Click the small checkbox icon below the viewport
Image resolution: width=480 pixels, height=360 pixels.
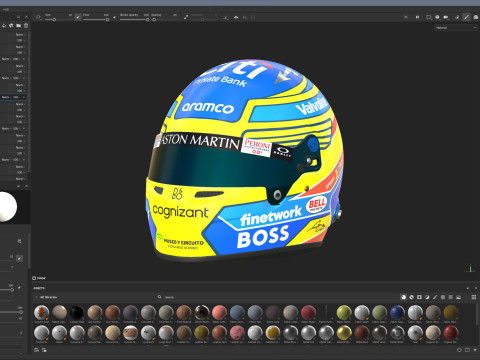[x=34, y=278]
